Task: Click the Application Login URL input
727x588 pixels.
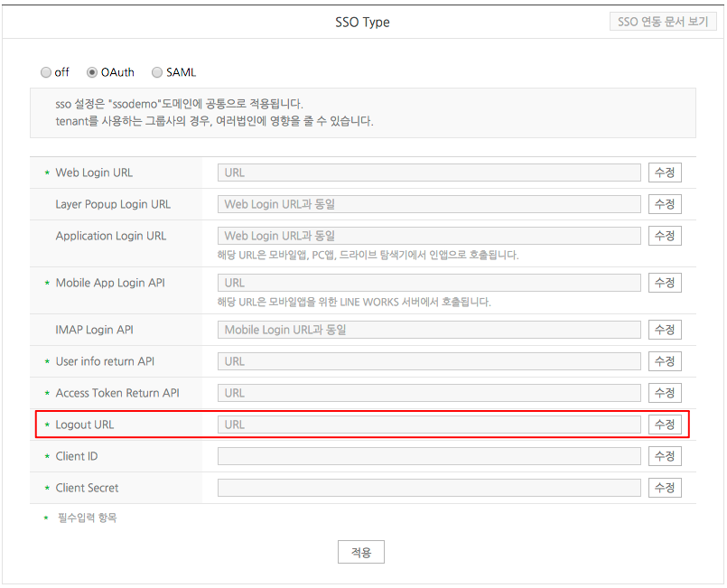Action: pos(429,236)
